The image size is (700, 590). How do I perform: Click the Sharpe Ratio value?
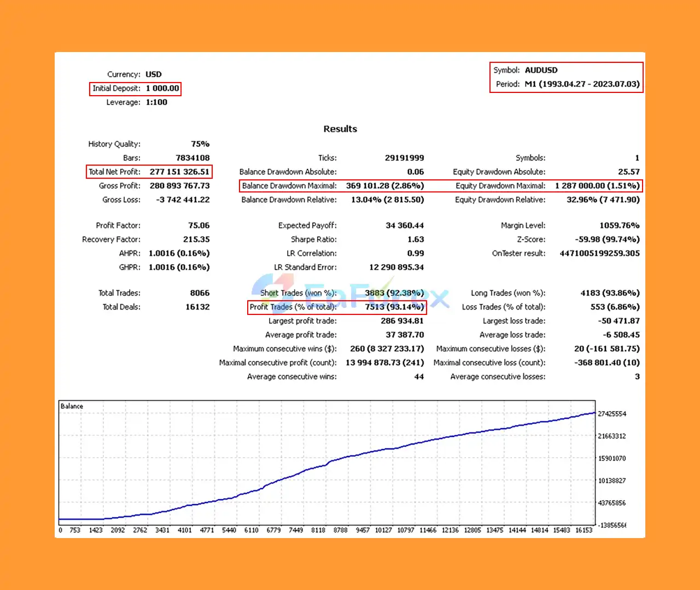point(416,239)
